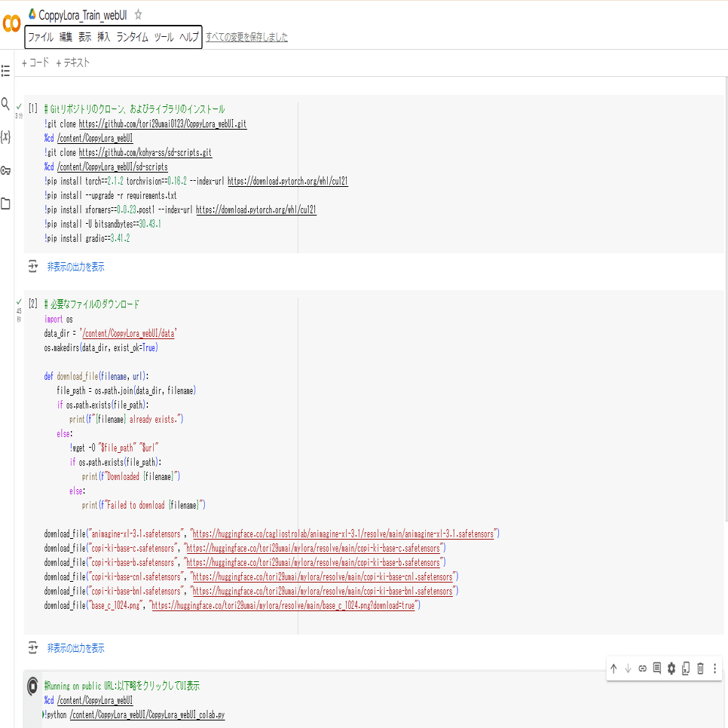Click the pip install --upgrade -r requirements.txt line
This screenshot has height=728, width=728.
[111, 195]
